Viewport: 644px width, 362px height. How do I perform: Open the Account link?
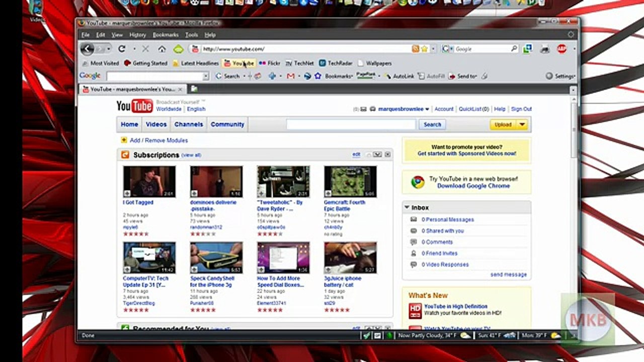(444, 109)
